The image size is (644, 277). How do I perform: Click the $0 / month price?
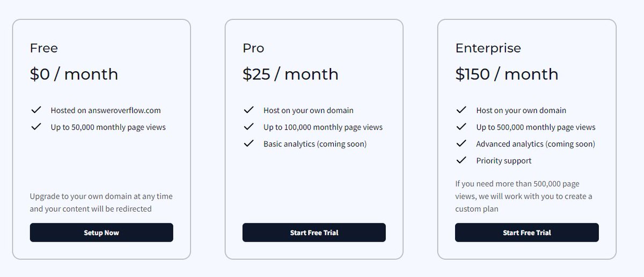(x=74, y=74)
